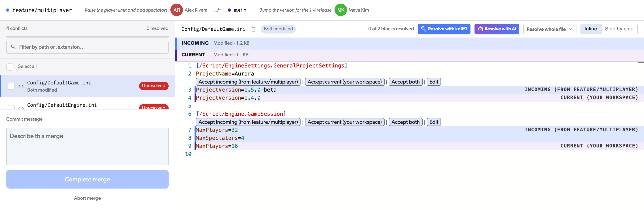Accept both for the ProjectVersion conflict

[405, 82]
